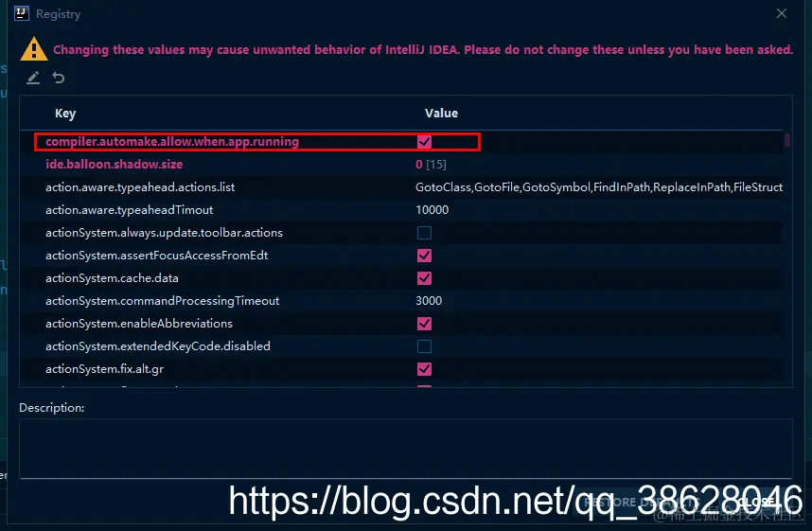Uncheck actionSystem.assertFocusAccessFromEdt checkbox
The image size is (812, 531).
[x=424, y=256]
